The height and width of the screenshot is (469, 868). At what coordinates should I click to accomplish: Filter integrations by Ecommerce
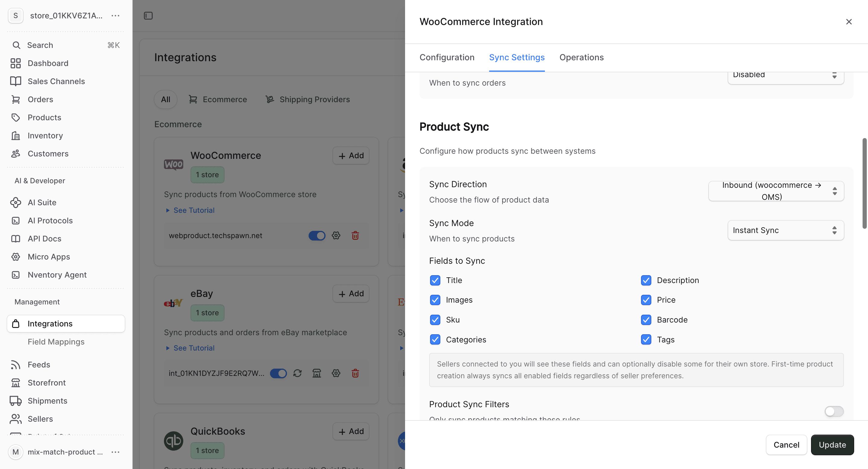pos(218,99)
